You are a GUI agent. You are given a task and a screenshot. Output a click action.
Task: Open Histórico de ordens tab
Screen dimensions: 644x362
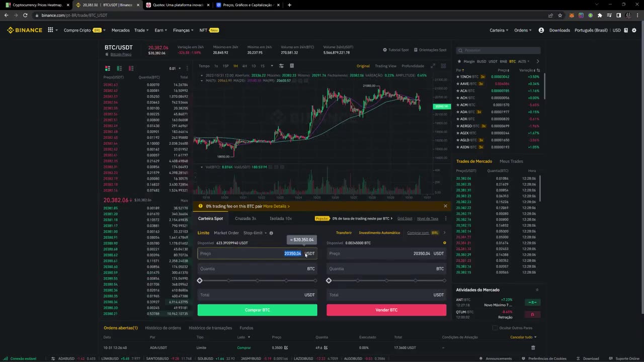point(163,328)
